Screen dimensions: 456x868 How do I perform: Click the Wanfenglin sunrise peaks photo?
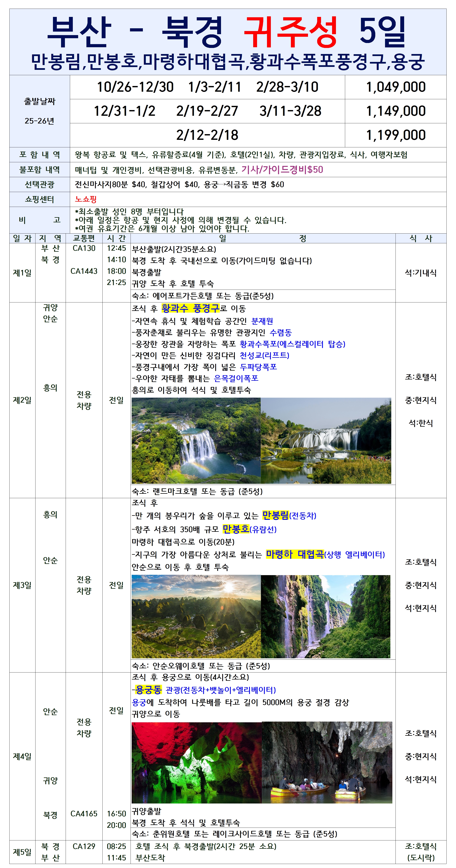(x=196, y=616)
